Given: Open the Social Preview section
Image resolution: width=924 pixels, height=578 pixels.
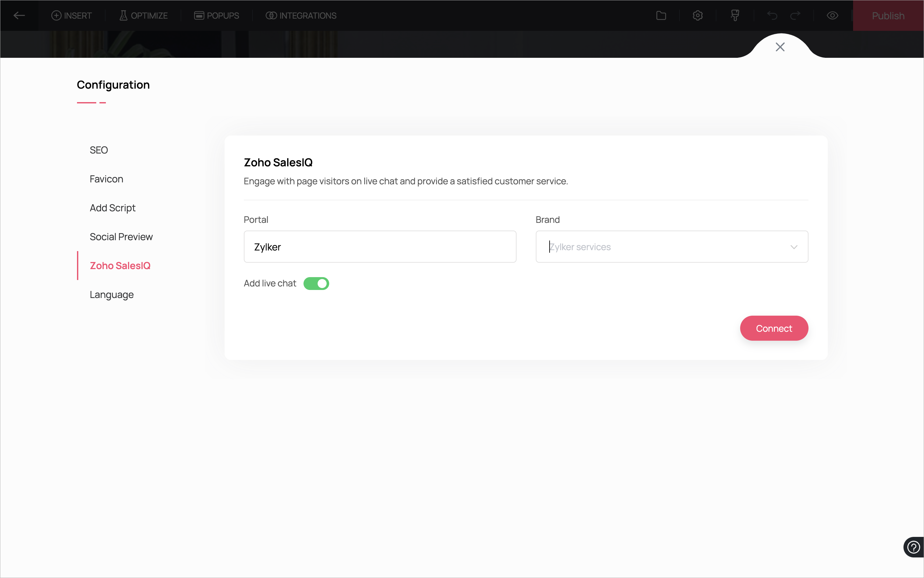Looking at the screenshot, I should pos(121,237).
